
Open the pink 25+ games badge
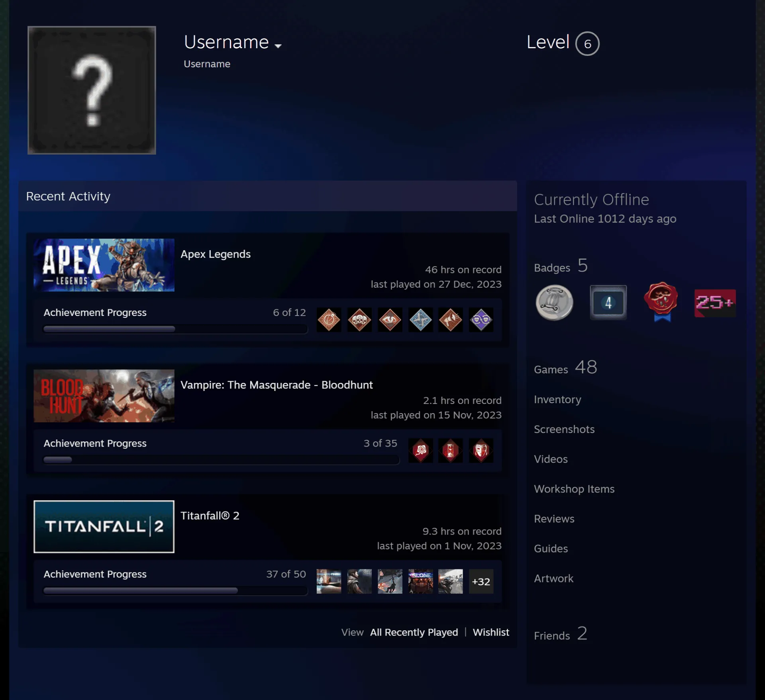715,303
